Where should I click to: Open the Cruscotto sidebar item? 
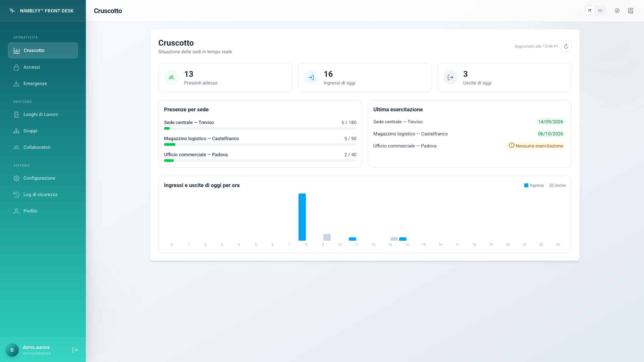pos(43,50)
